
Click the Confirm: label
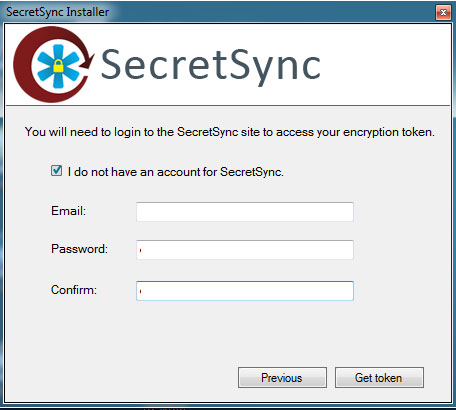pyautogui.click(x=74, y=290)
